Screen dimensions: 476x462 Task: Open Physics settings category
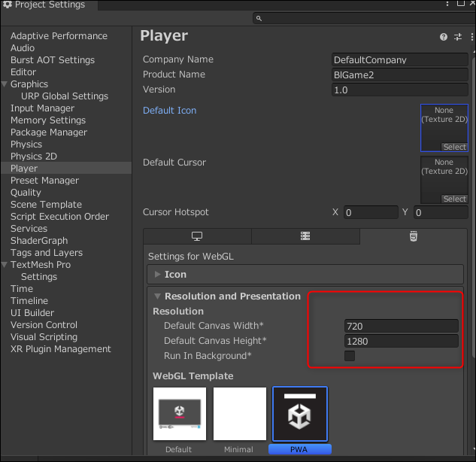[26, 144]
